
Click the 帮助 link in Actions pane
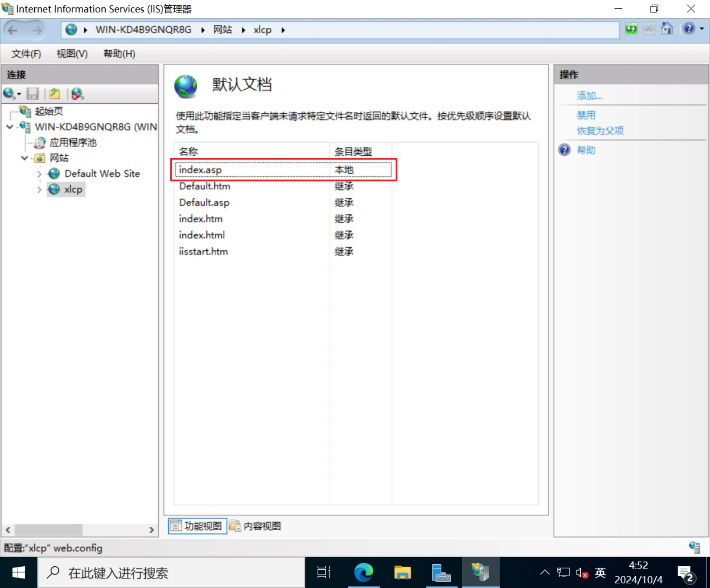coord(586,150)
